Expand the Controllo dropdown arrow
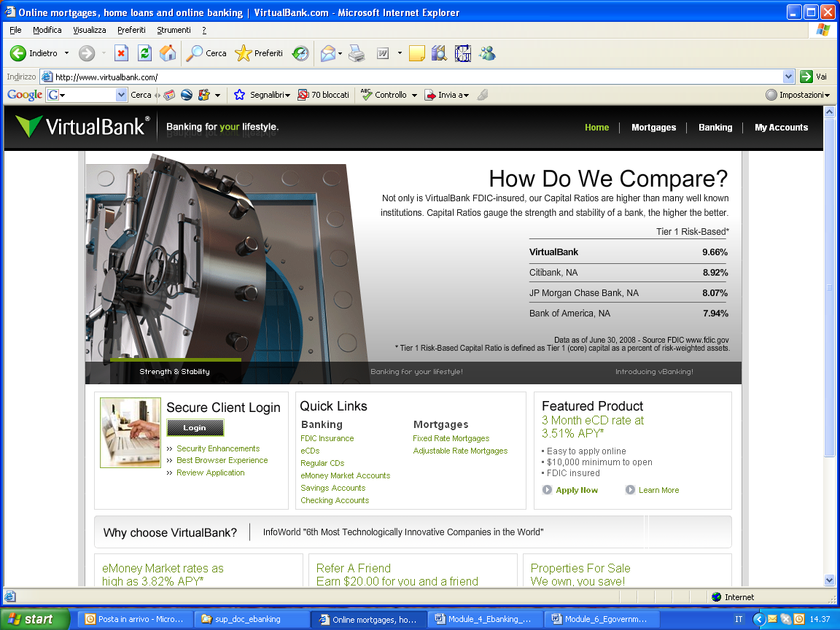This screenshot has height=630, width=840. [414, 96]
